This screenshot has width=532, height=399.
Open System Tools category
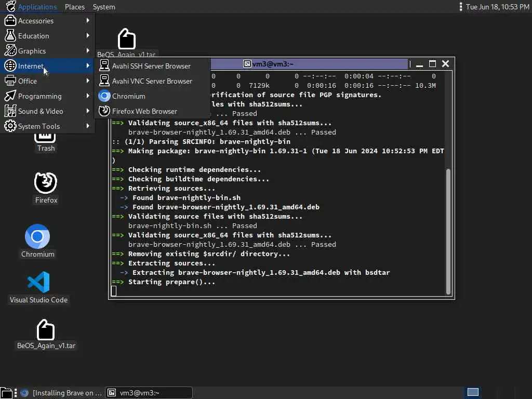click(x=47, y=126)
